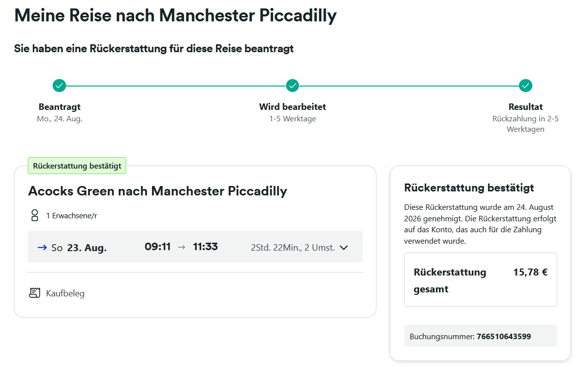
Task: Click the blue outbound arrow icon
Action: click(x=42, y=247)
